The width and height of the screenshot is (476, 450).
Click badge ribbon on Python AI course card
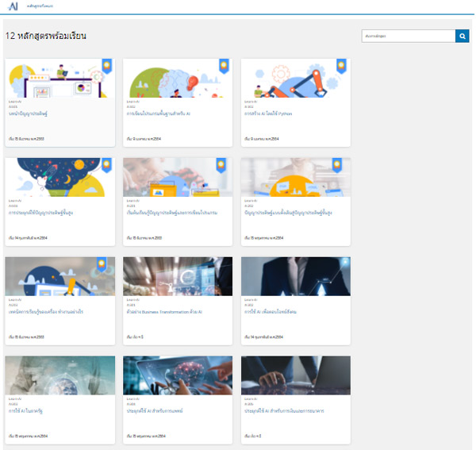[341, 66]
